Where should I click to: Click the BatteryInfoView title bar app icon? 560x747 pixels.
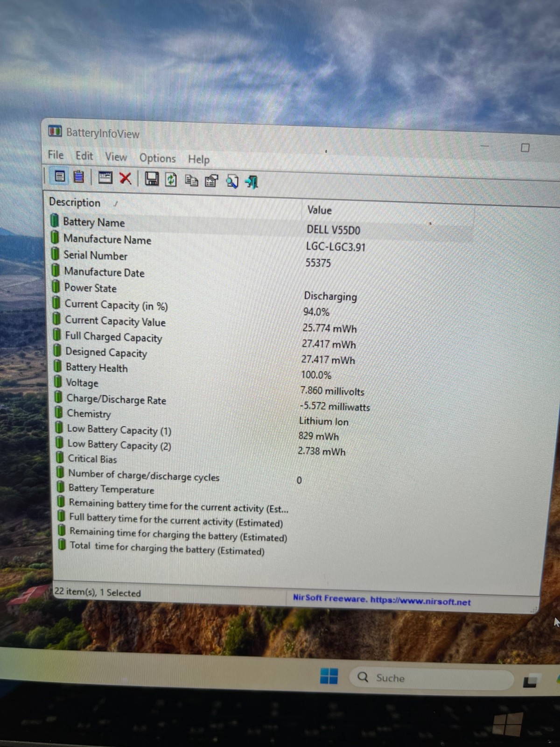click(x=55, y=132)
